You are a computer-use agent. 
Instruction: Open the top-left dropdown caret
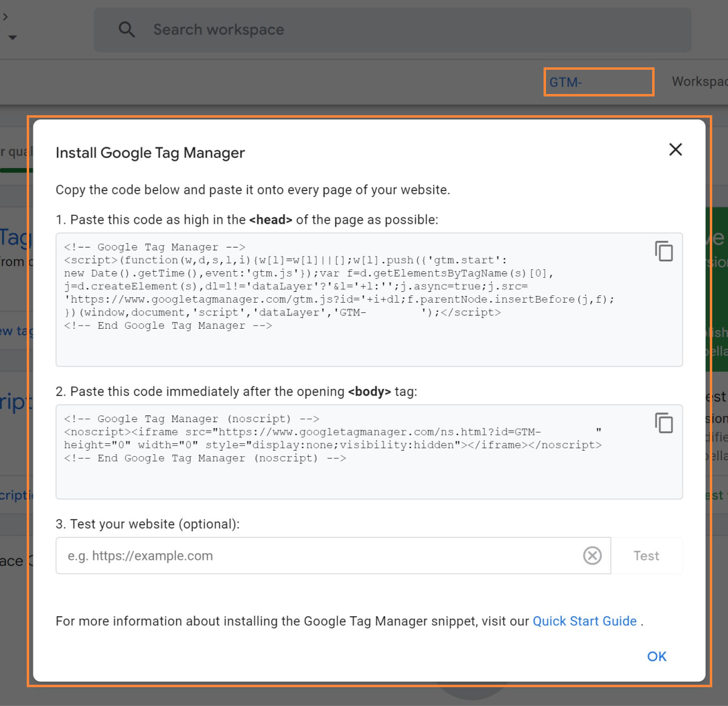click(x=13, y=38)
